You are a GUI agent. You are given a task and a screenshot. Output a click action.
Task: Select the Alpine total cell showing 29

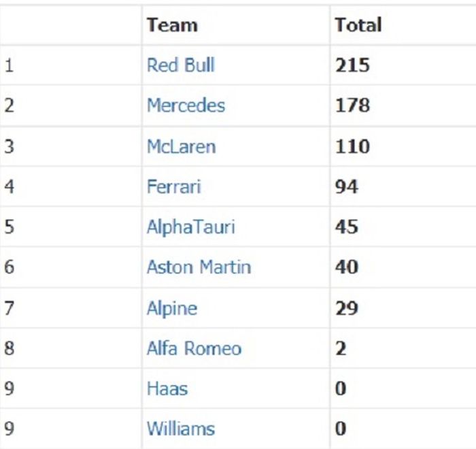(346, 308)
